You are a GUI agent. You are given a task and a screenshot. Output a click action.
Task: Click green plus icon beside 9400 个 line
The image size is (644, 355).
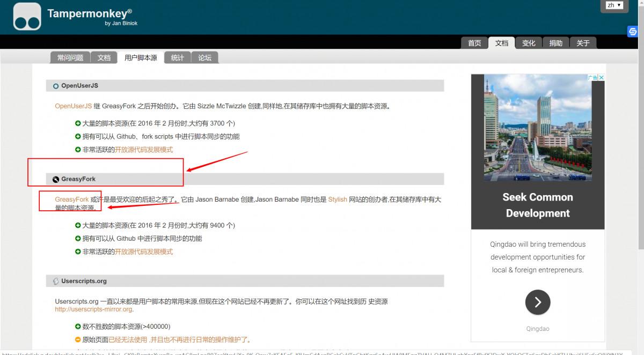click(x=78, y=225)
